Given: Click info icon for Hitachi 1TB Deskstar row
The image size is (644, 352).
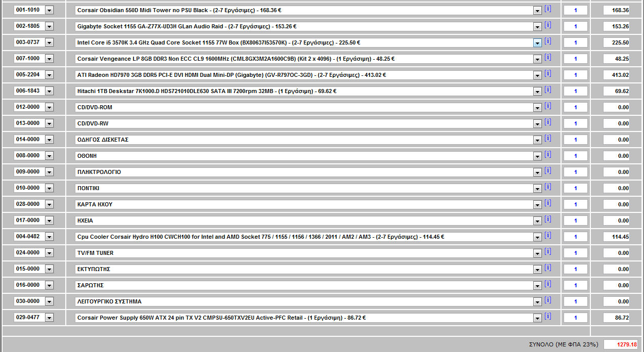Looking at the screenshot, I should click(x=548, y=90).
